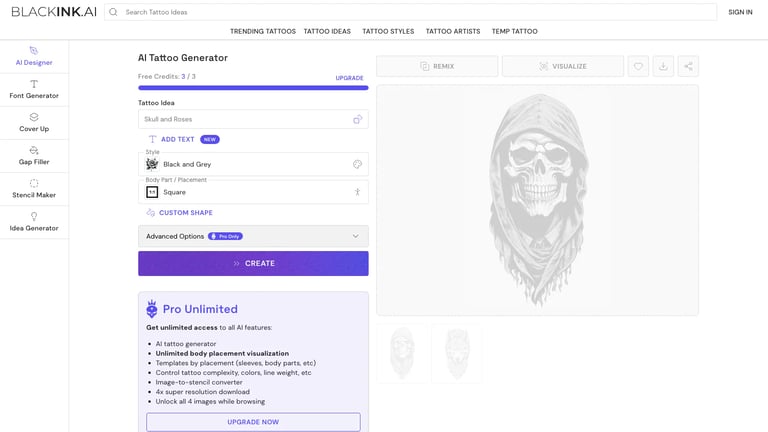Click the REMIX button
The image size is (768, 432).
pos(437,66)
